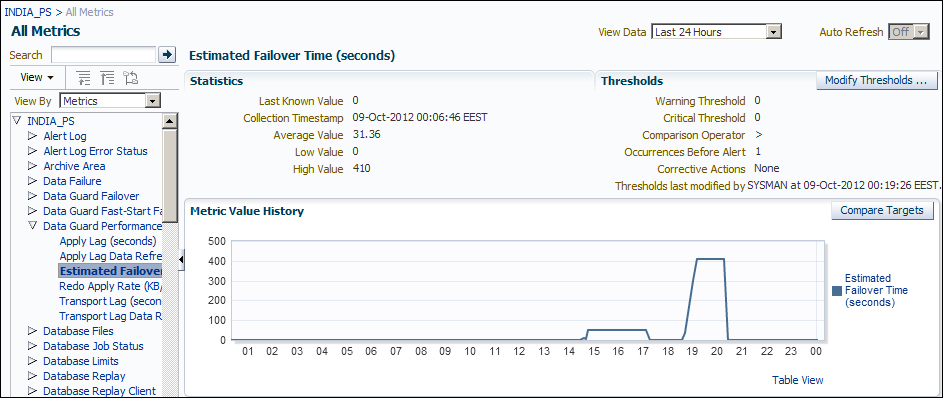Click the Collection Timestamp value
The image size is (943, 398).
coord(420,117)
